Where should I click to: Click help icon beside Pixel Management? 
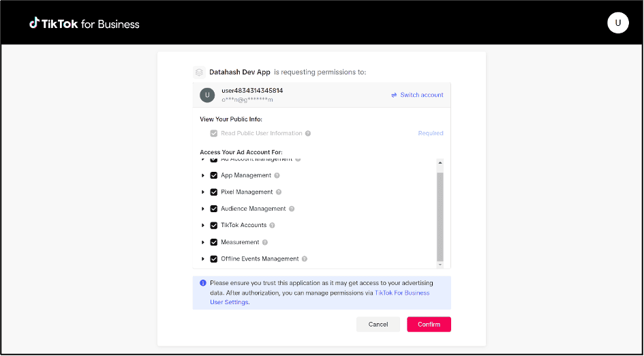tap(279, 192)
